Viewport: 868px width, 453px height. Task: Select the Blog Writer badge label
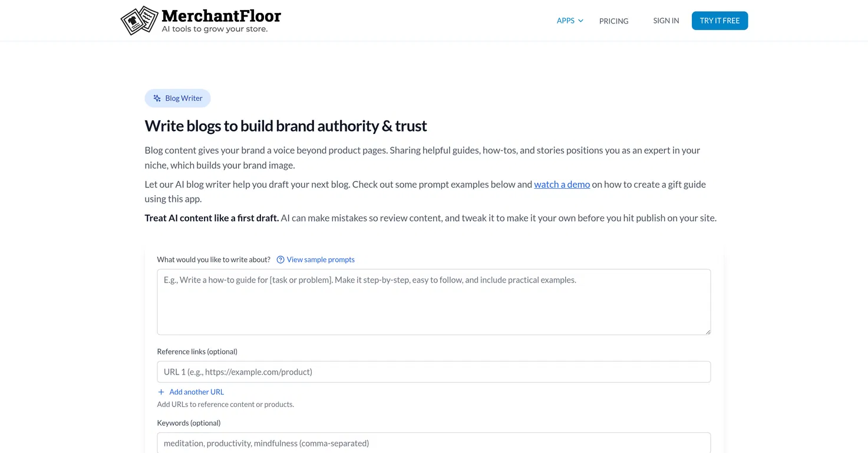coord(184,99)
